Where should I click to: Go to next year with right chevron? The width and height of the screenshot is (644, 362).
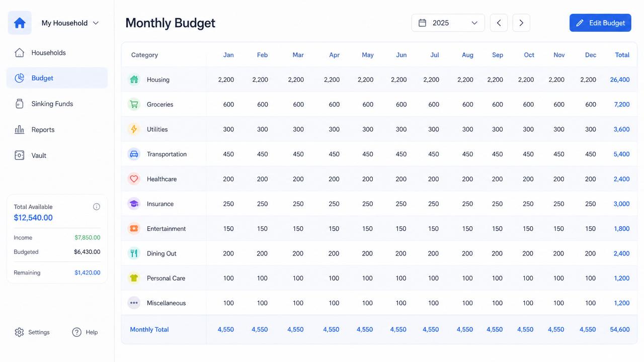521,23
